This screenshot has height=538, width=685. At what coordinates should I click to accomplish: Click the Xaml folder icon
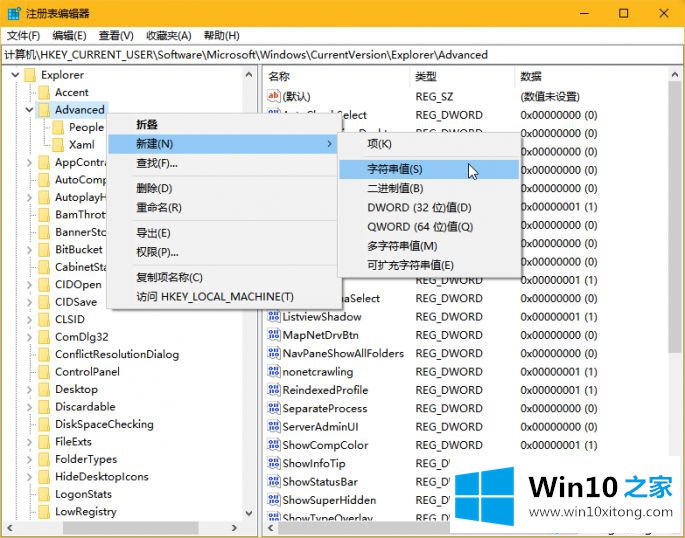click(x=58, y=145)
